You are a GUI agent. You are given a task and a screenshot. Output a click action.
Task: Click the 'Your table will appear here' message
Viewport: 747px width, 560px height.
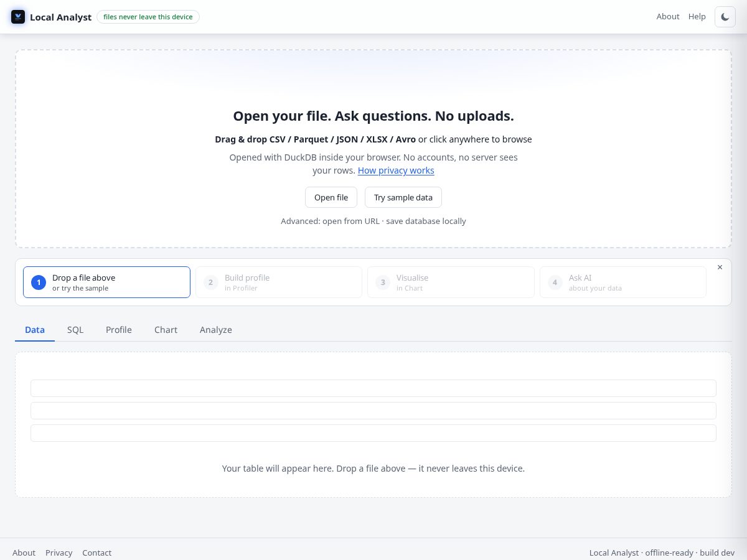coord(374,468)
